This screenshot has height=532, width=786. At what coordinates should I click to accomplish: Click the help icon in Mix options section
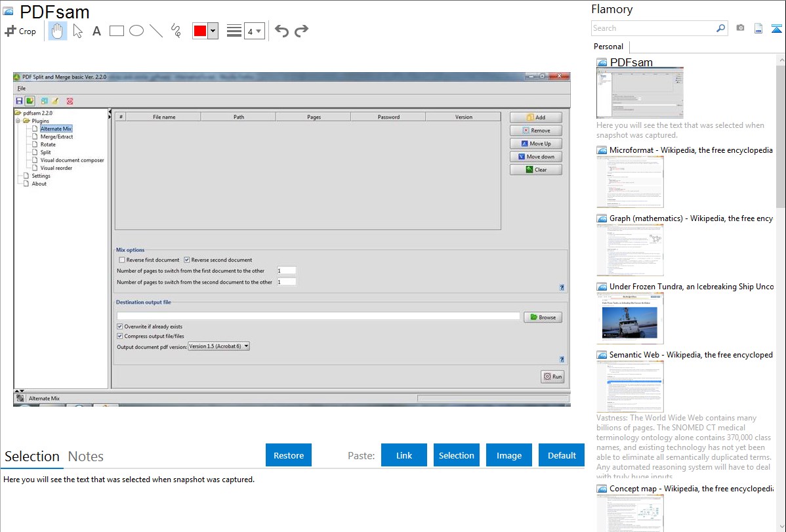tap(562, 287)
